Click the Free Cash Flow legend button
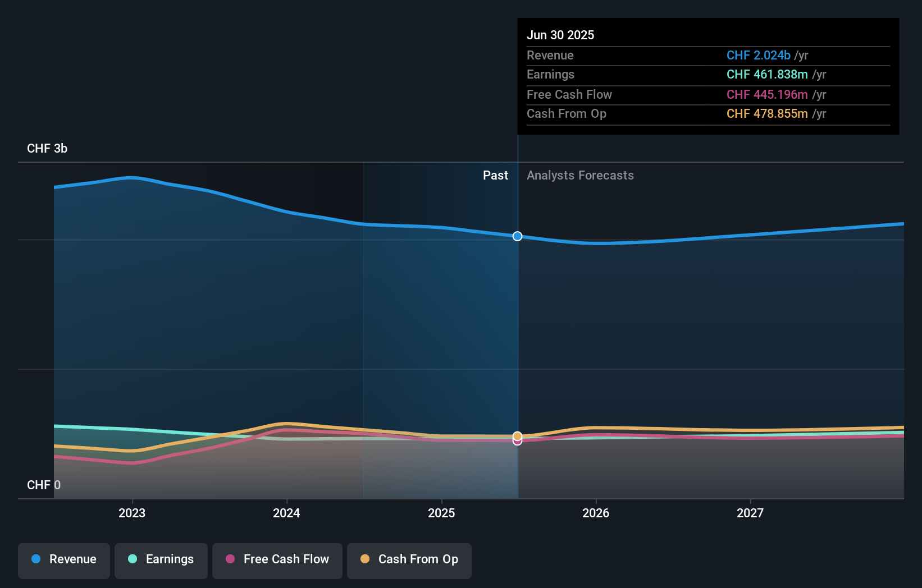The height and width of the screenshot is (588, 922). point(277,561)
